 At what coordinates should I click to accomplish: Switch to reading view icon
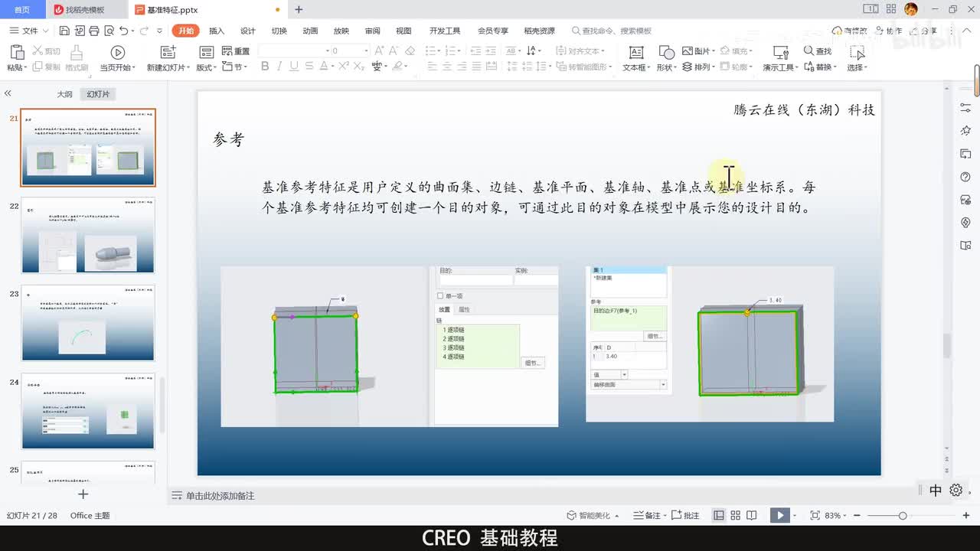752,516
